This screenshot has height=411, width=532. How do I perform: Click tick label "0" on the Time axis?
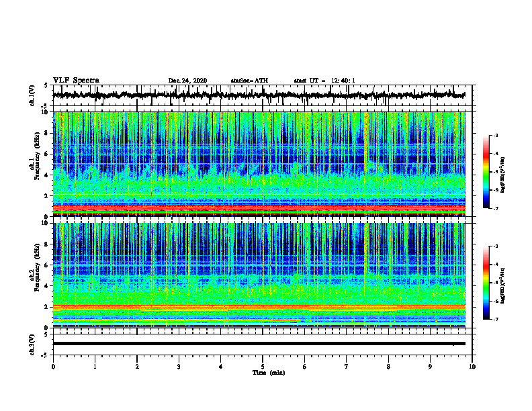[53, 367]
